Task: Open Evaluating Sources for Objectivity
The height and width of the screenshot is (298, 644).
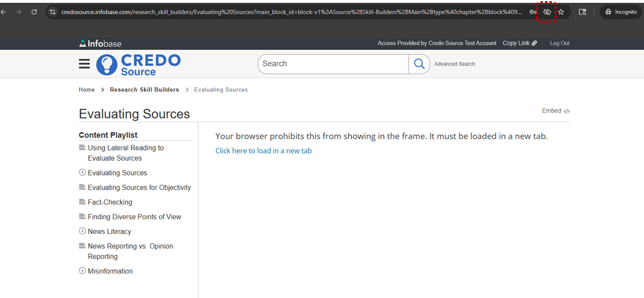Action: [x=139, y=188]
